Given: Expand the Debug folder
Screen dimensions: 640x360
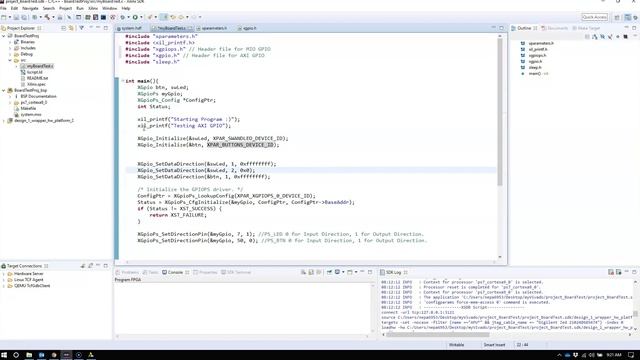Looking at the screenshot, I should coord(10,54).
